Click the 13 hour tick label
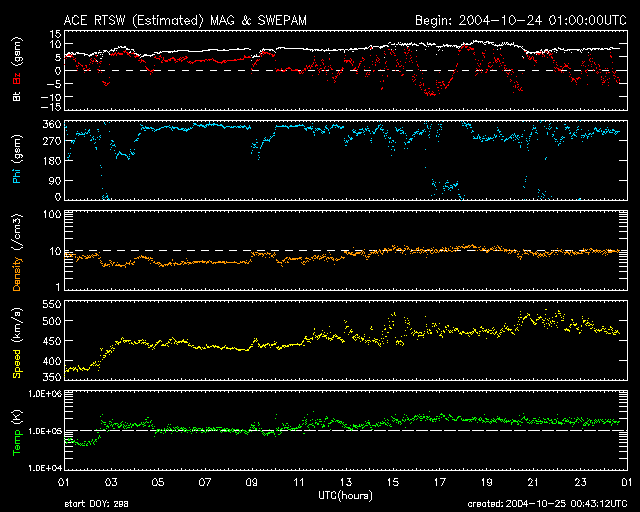Screen dimensions: 640x512 pyautogui.click(x=346, y=483)
